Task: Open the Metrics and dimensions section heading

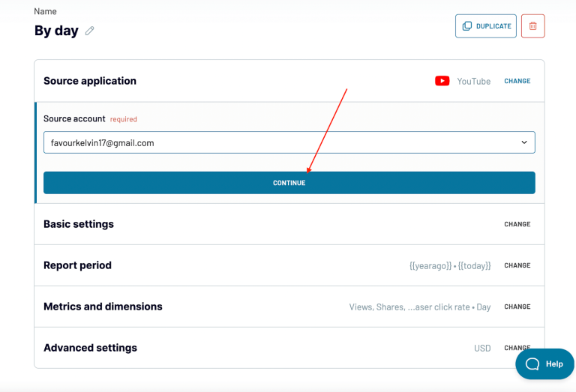Action: (x=103, y=307)
